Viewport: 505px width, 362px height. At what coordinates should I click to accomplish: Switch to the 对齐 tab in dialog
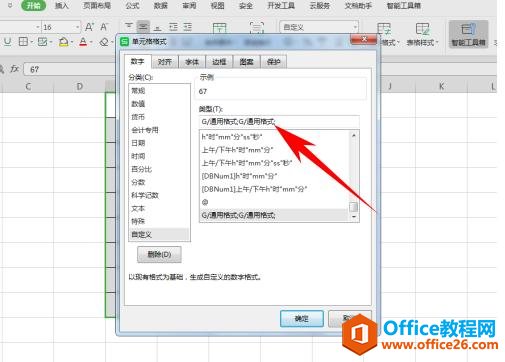[x=165, y=62]
